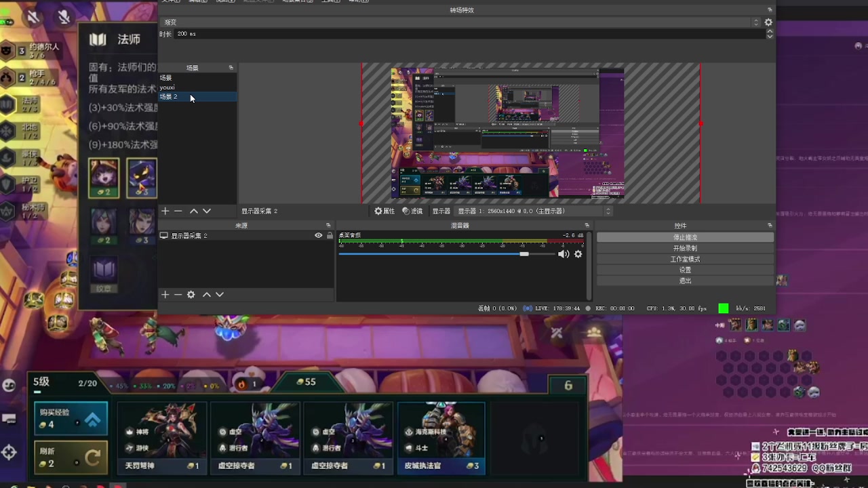Toggle visibility of 显示器采集 2 source
Screen dimensions: 868x488
[x=318, y=235]
